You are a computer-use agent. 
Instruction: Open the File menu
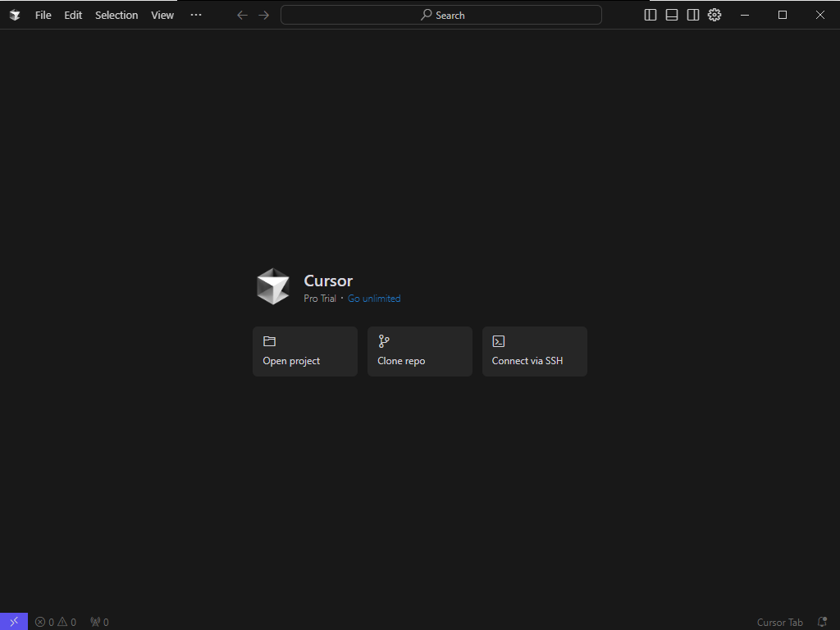[x=43, y=15]
